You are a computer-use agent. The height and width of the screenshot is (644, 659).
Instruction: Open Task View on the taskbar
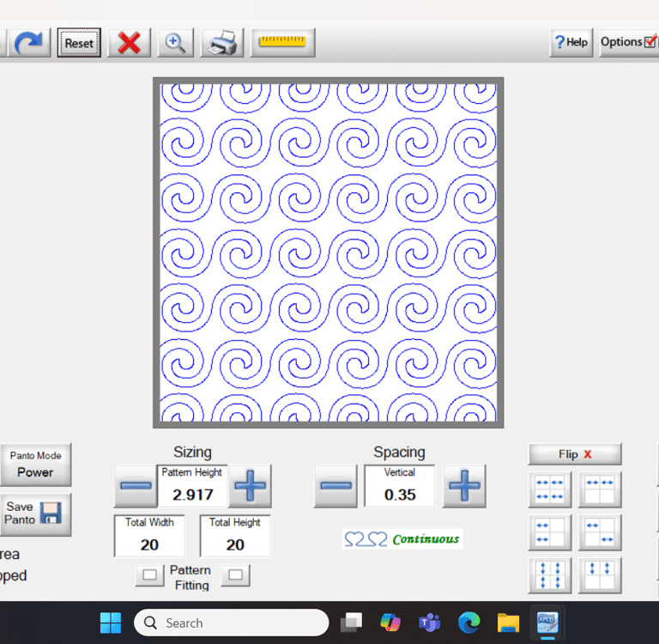coord(351,623)
